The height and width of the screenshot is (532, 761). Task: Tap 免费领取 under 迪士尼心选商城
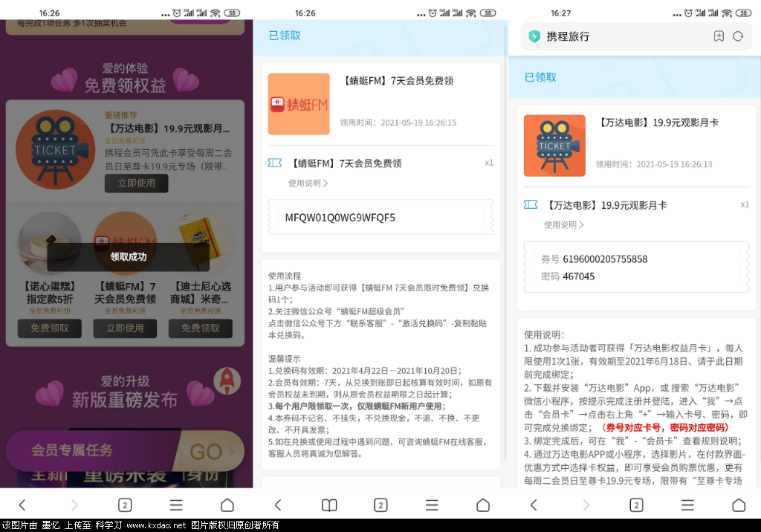point(201,328)
